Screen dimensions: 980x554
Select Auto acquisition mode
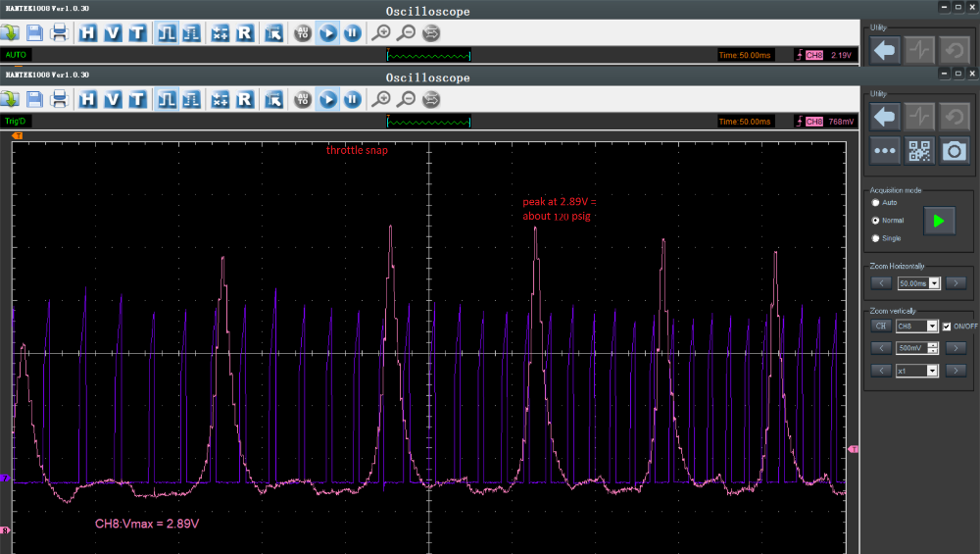click(x=875, y=203)
